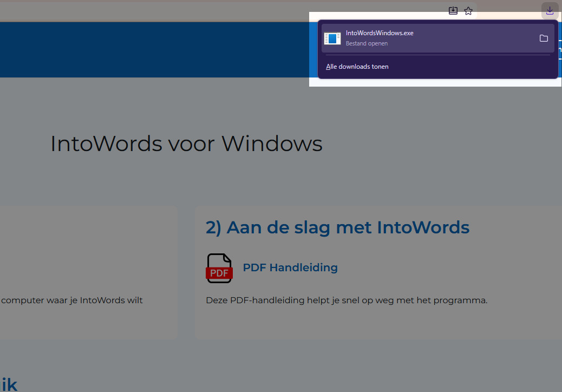This screenshot has width=562, height=392.
Task: Open the IntoWordsWindows.exe download entry
Action: tap(437, 38)
